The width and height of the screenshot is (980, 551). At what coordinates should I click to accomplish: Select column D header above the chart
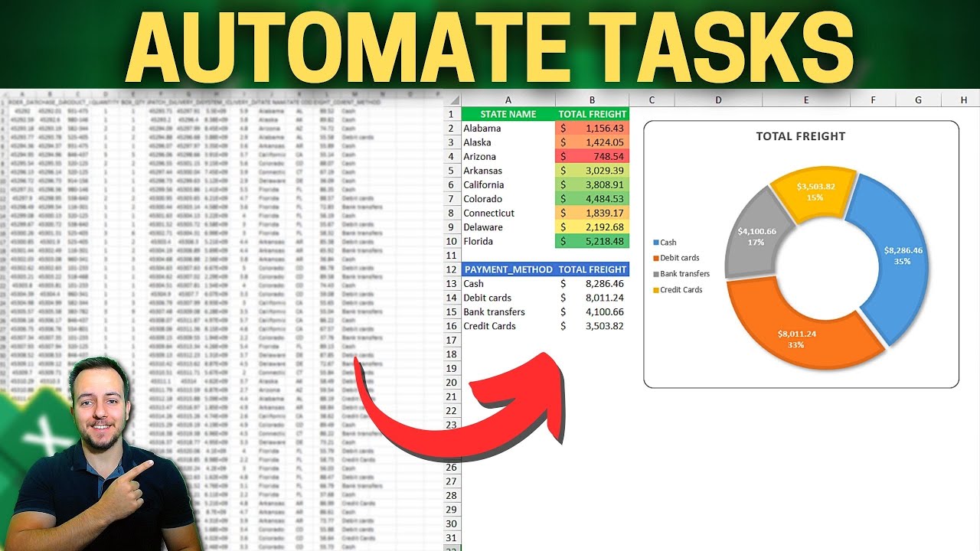pos(718,99)
